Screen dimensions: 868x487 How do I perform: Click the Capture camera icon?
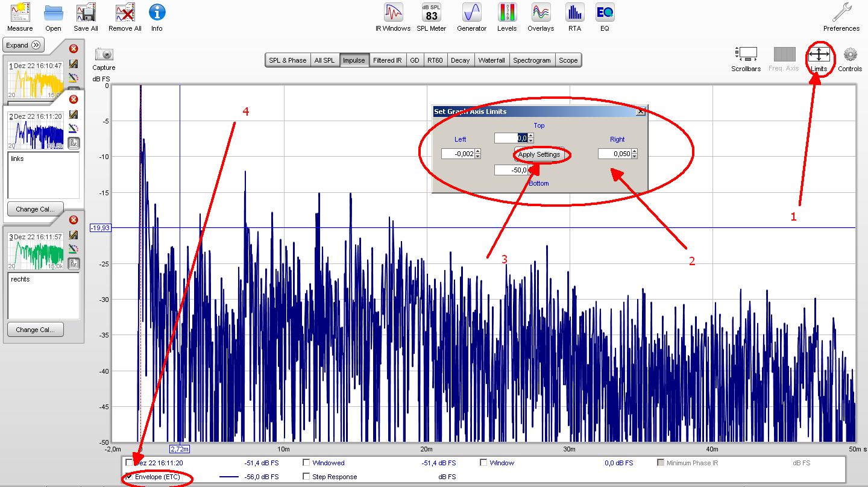[x=104, y=54]
